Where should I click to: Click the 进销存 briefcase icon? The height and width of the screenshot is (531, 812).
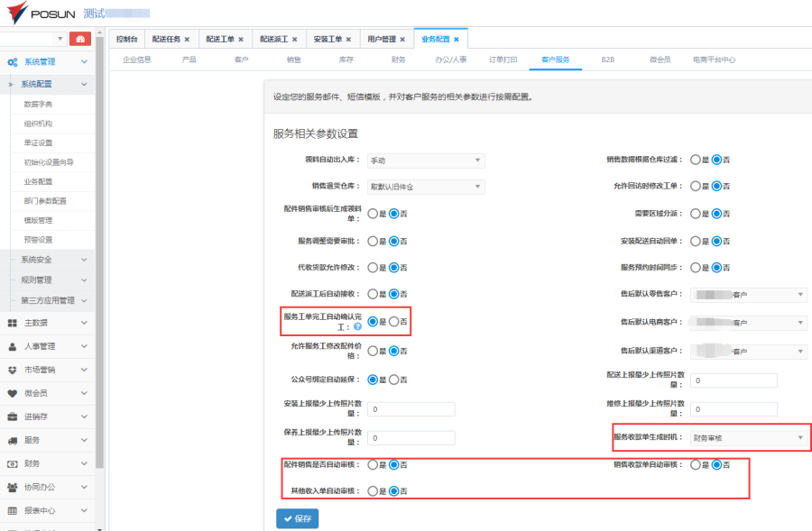pos(12,417)
